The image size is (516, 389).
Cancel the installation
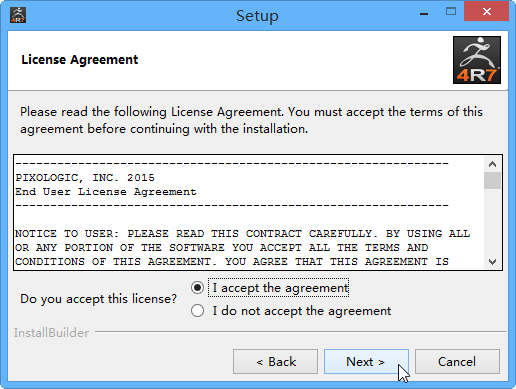click(x=457, y=362)
